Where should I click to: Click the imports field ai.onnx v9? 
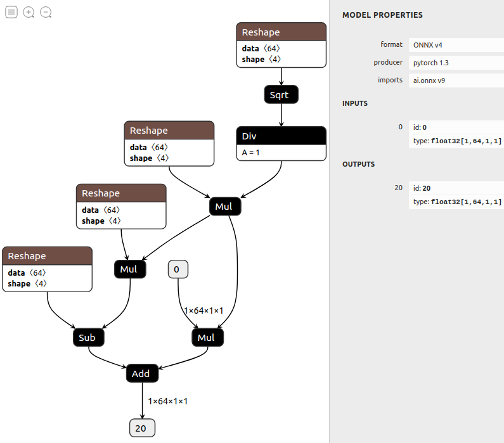(x=456, y=80)
